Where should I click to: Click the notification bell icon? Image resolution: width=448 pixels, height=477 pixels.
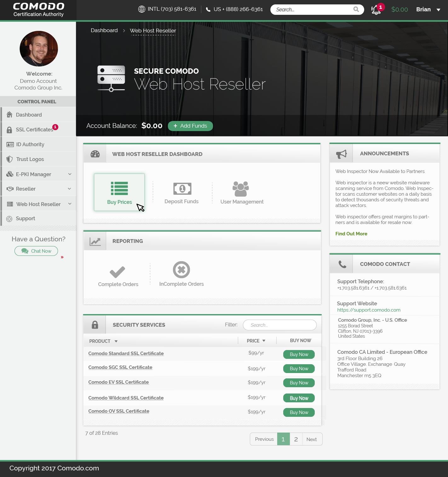(x=376, y=10)
